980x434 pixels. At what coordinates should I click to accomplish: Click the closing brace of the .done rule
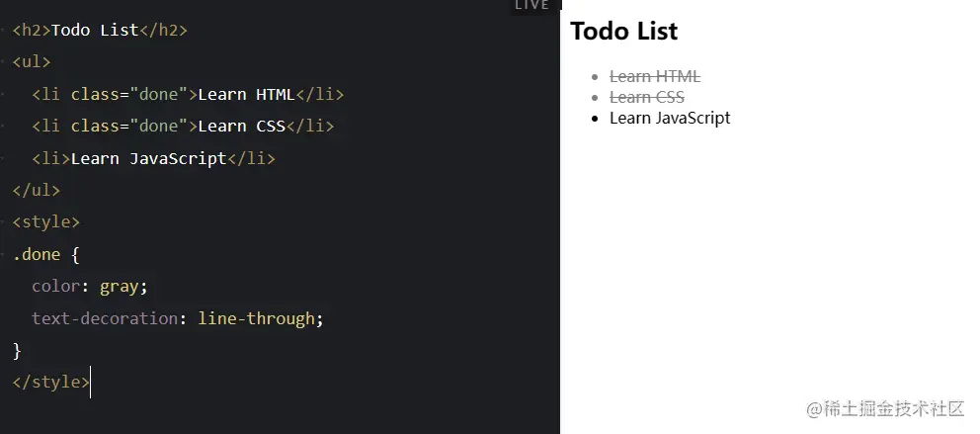tap(17, 350)
